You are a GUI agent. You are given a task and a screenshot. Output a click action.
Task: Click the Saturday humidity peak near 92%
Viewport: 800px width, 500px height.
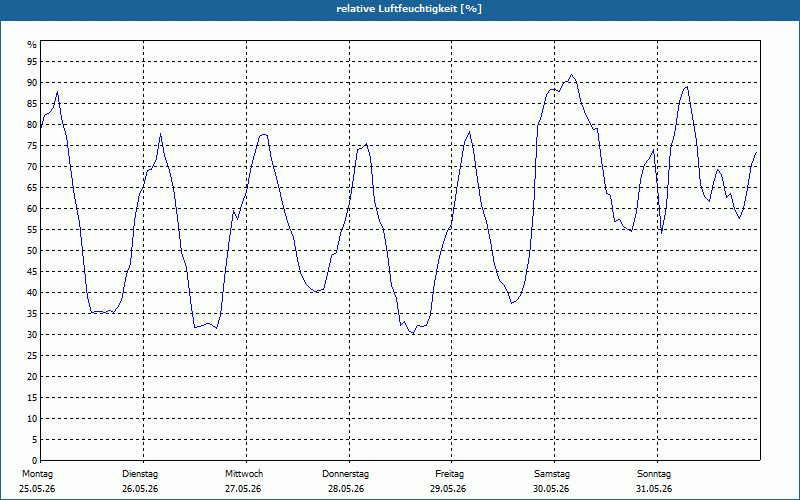(571, 74)
